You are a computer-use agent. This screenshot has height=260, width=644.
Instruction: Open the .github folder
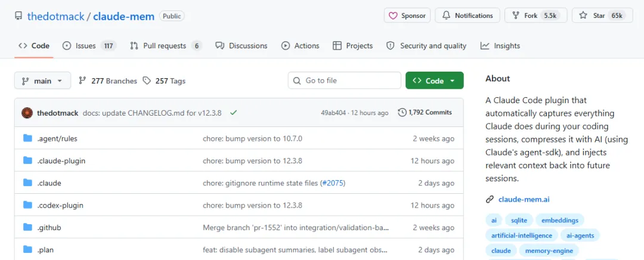49,227
